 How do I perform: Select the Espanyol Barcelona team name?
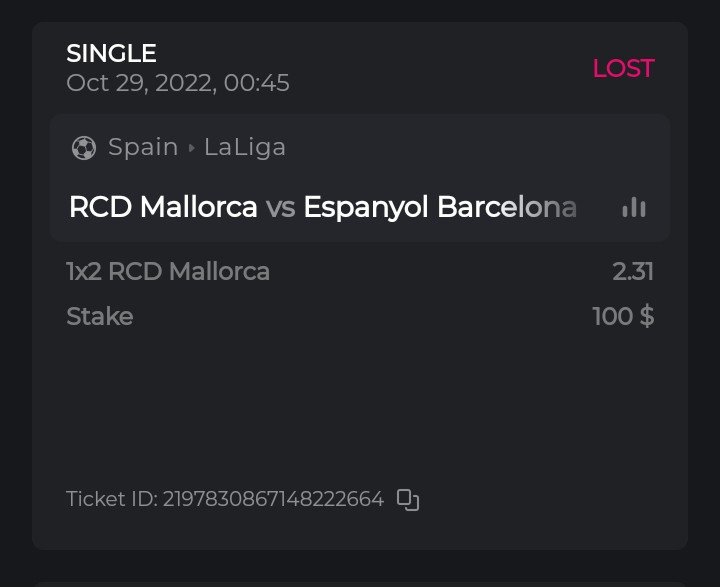pyautogui.click(x=440, y=207)
